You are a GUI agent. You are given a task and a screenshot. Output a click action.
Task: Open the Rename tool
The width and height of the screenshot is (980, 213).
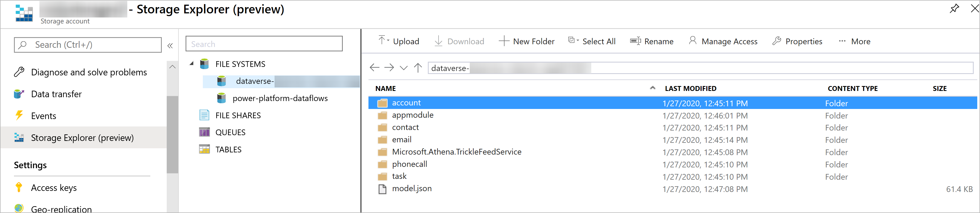[x=651, y=41]
